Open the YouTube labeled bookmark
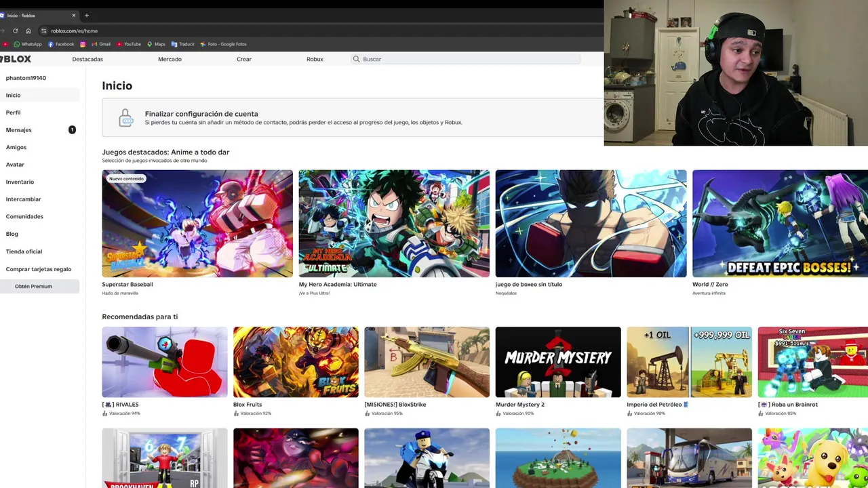Image resolution: width=868 pixels, height=488 pixels. pyautogui.click(x=129, y=44)
